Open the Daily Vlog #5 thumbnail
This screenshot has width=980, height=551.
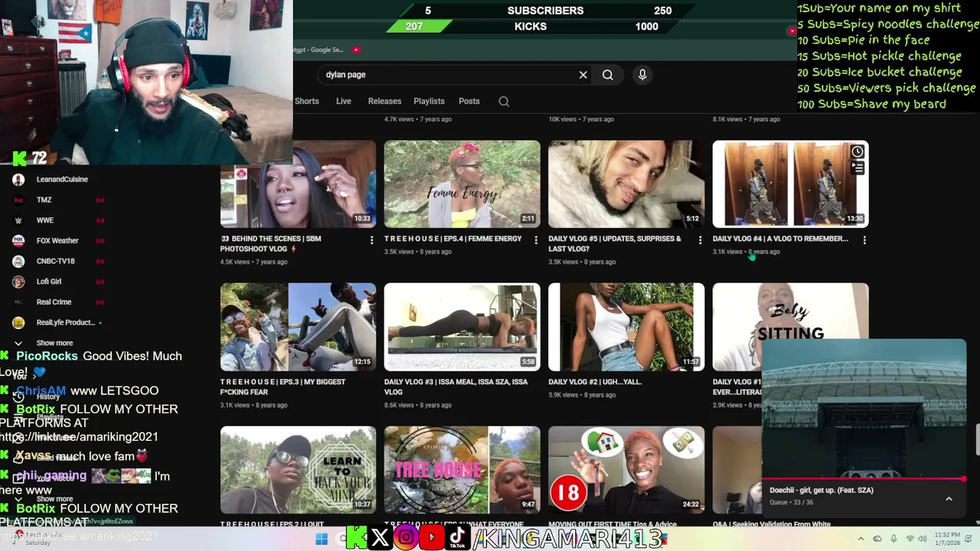626,184
